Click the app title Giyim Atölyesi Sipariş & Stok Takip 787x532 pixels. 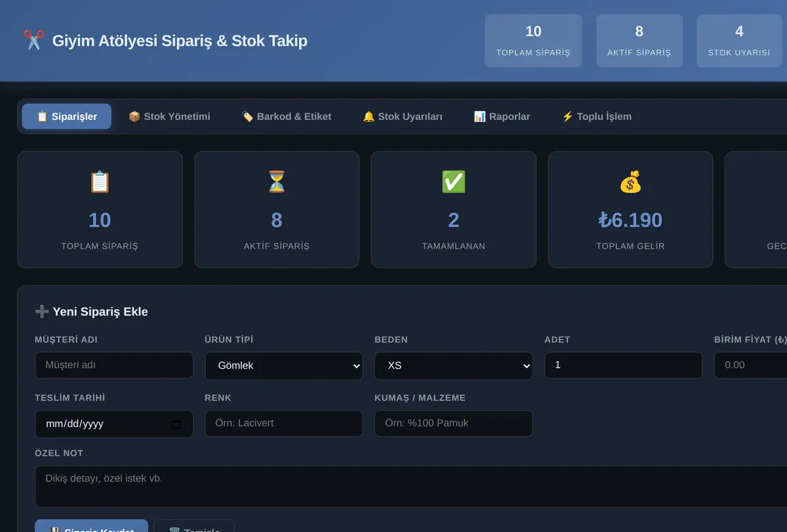point(180,41)
